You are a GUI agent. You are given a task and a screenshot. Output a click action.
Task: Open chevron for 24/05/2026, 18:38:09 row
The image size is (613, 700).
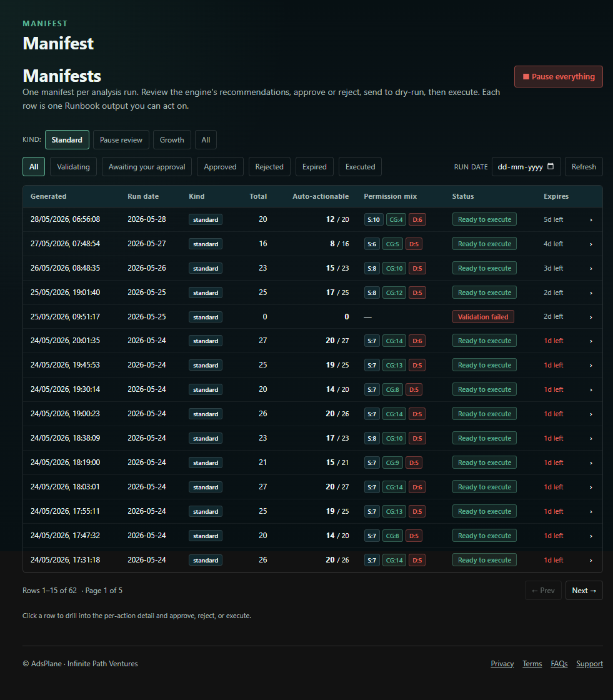591,438
